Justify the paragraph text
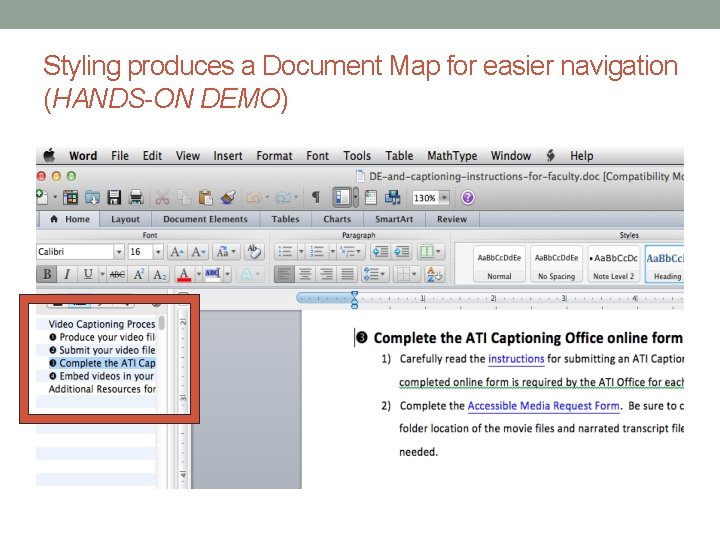Viewport: 720px width, 540px height. click(x=348, y=275)
